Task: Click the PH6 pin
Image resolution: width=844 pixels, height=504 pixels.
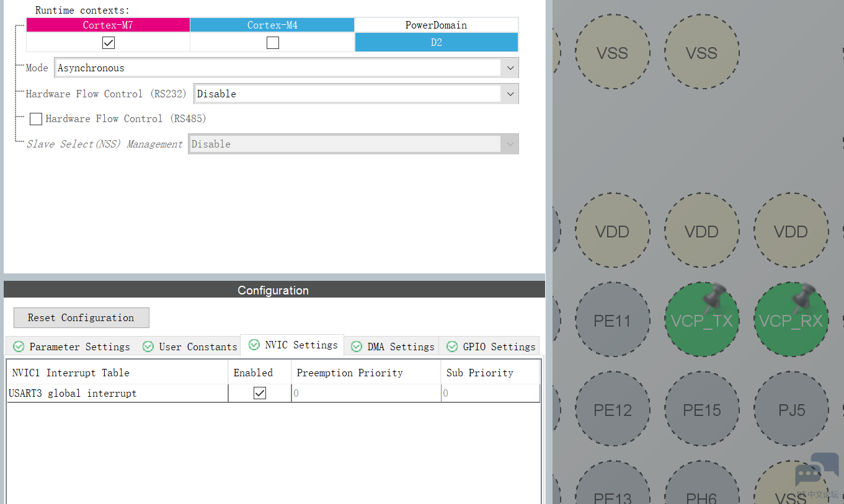Action: tap(702, 484)
